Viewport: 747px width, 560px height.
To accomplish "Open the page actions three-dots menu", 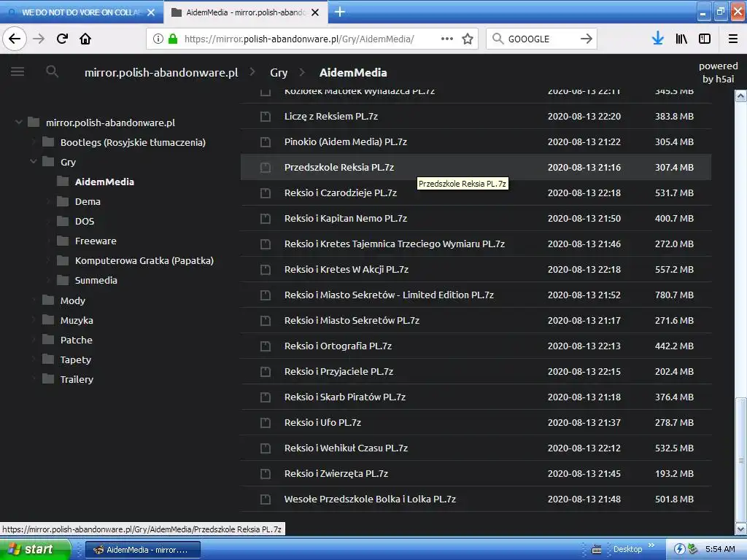I will click(447, 39).
